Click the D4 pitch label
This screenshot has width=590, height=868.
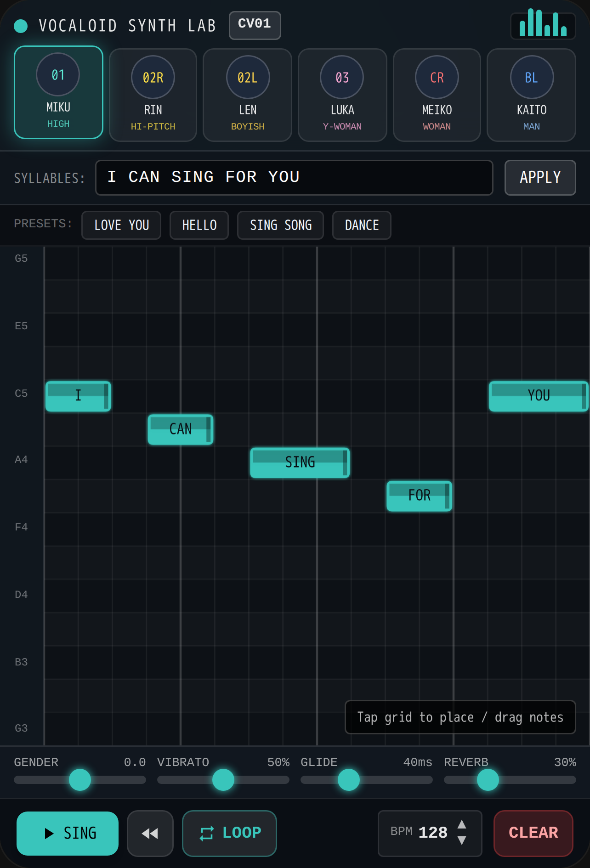tap(21, 595)
